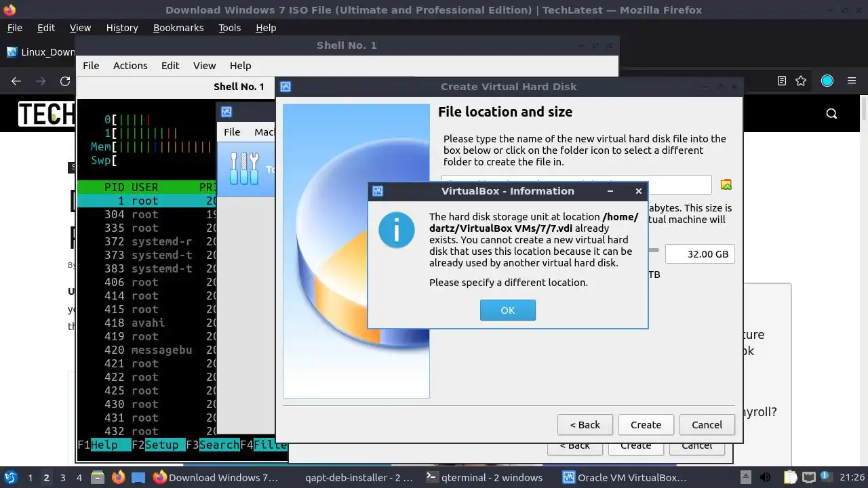Open the Lubuntu start menu icon
The height and width of the screenshot is (488, 868).
click(10, 477)
